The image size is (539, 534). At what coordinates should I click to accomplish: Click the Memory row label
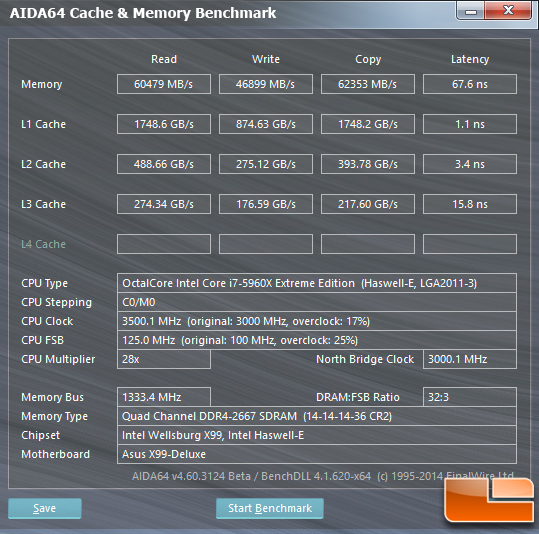[42, 85]
